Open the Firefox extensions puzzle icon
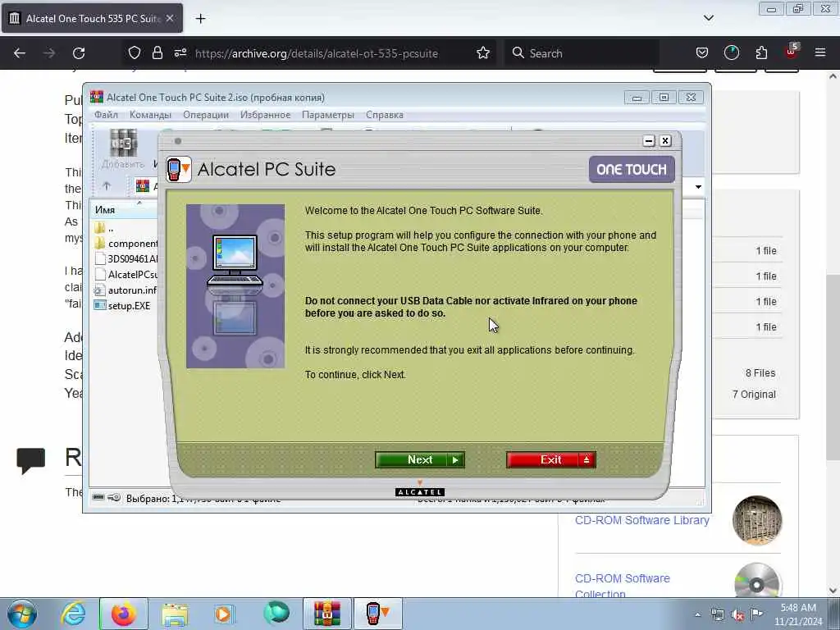The height and width of the screenshot is (630, 840). pos(761,53)
